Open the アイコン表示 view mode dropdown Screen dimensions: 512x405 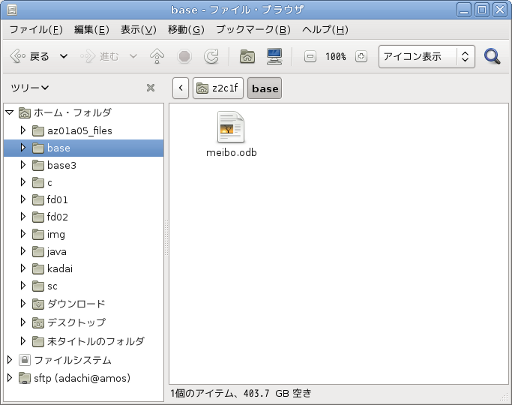click(426, 56)
